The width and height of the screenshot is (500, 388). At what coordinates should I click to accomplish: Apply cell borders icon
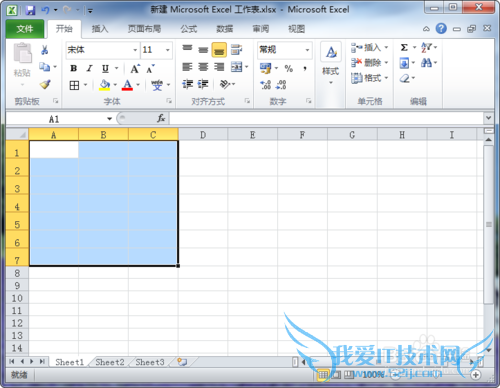pyautogui.click(x=74, y=85)
